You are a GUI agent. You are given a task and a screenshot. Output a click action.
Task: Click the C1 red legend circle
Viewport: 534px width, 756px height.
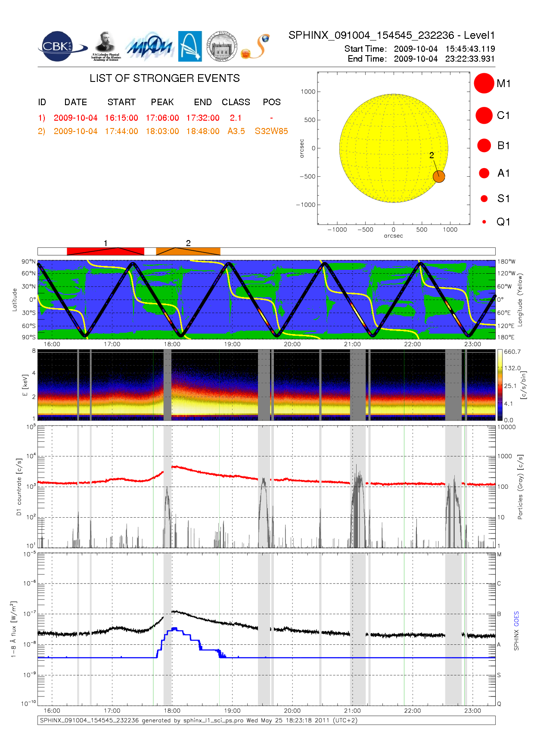(x=484, y=116)
